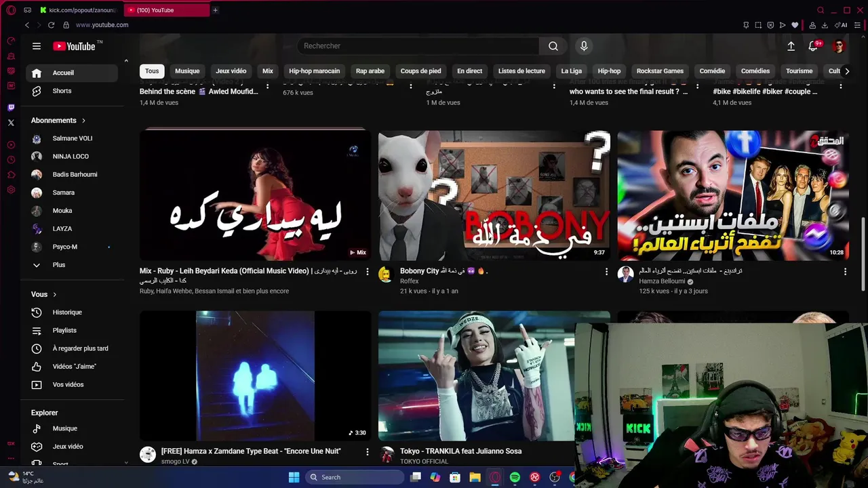Open sidebar extensions cube icon
This screenshot has width=868, height=488.
pyautogui.click(x=11, y=175)
